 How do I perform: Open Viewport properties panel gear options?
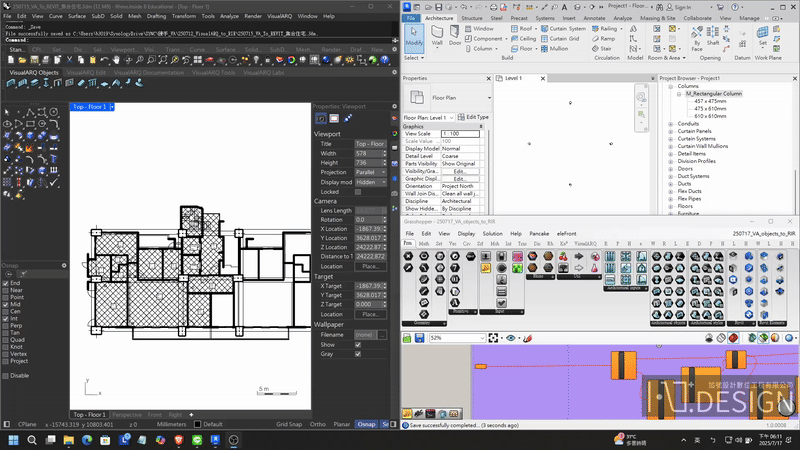pos(394,106)
